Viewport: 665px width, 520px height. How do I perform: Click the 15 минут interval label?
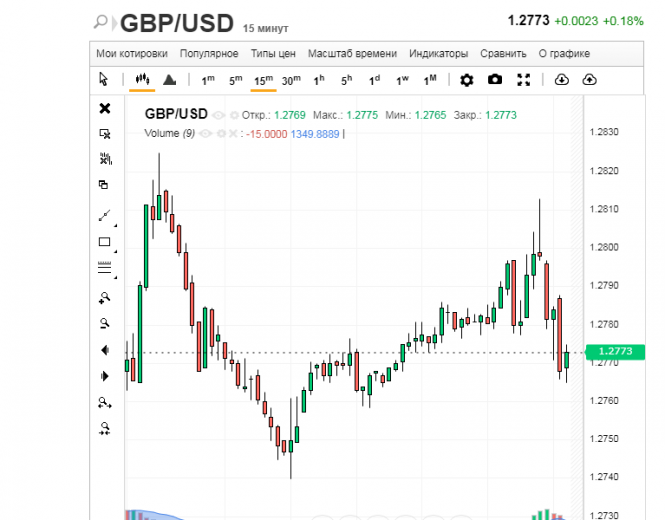pos(265,28)
